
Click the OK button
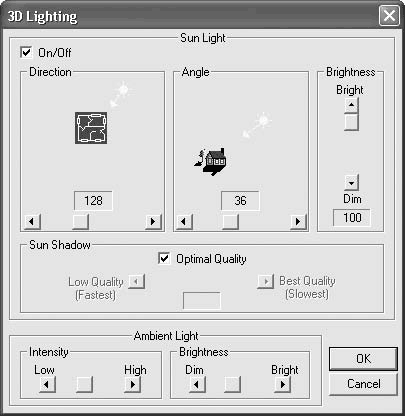pyautogui.click(x=363, y=359)
